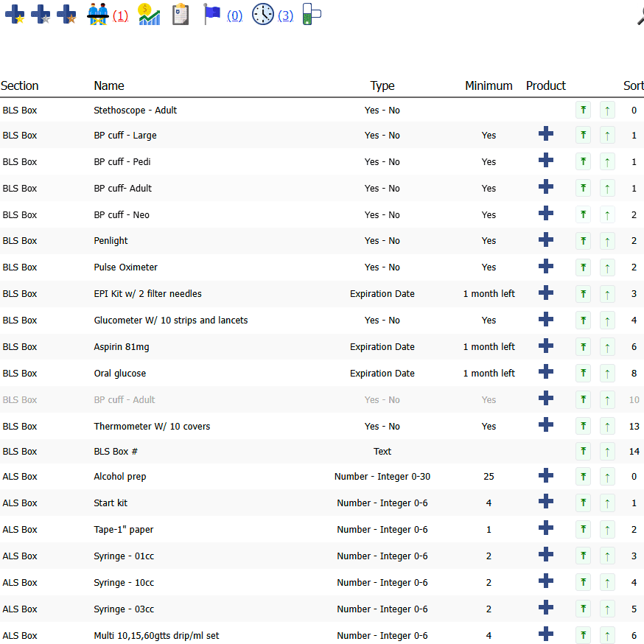
Task: Click the blue plus icon with silver star
Action: (41, 15)
